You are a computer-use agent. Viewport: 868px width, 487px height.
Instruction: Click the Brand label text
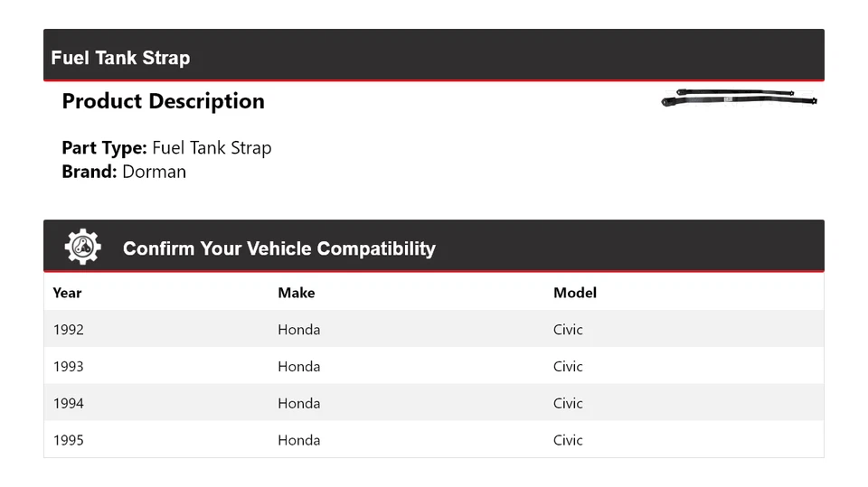[x=89, y=172]
